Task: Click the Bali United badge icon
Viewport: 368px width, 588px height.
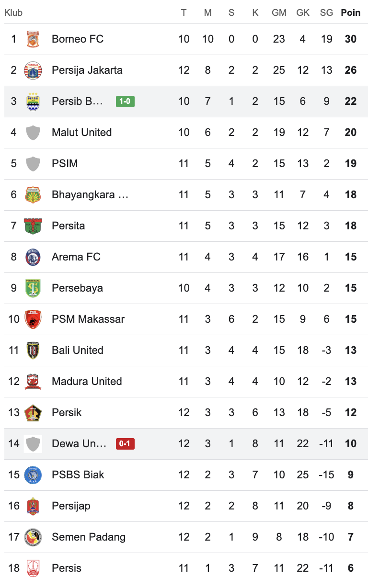Action: click(x=33, y=350)
